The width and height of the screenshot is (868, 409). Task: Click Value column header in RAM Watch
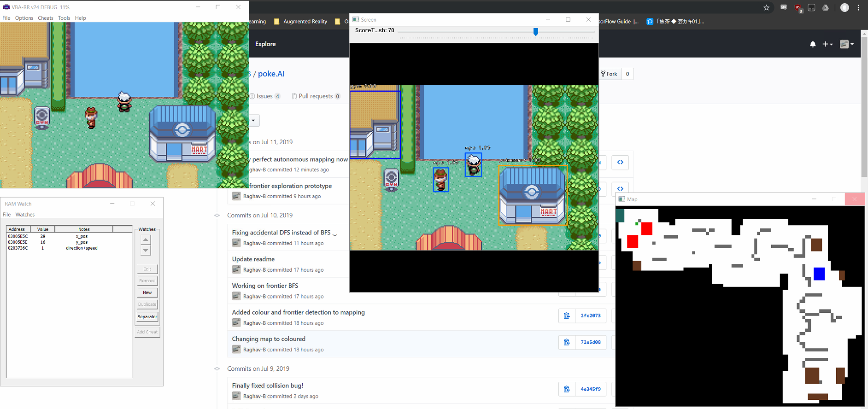pyautogui.click(x=43, y=229)
